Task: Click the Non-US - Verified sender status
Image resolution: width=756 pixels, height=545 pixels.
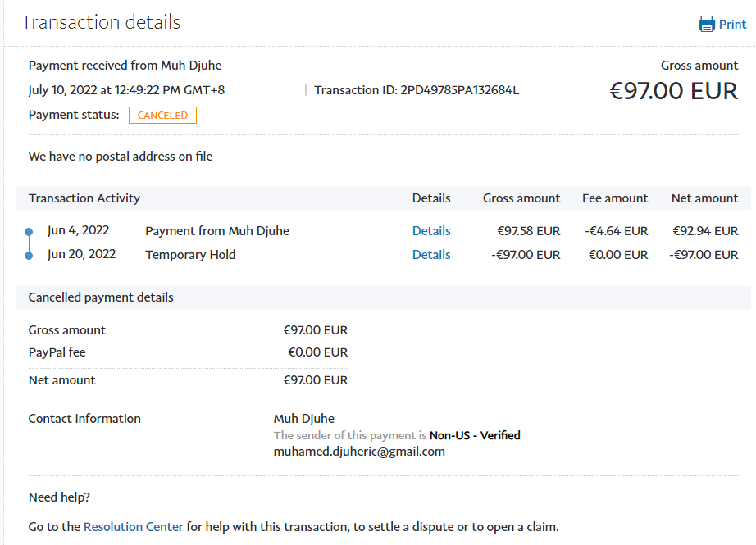Action: pyautogui.click(x=475, y=435)
